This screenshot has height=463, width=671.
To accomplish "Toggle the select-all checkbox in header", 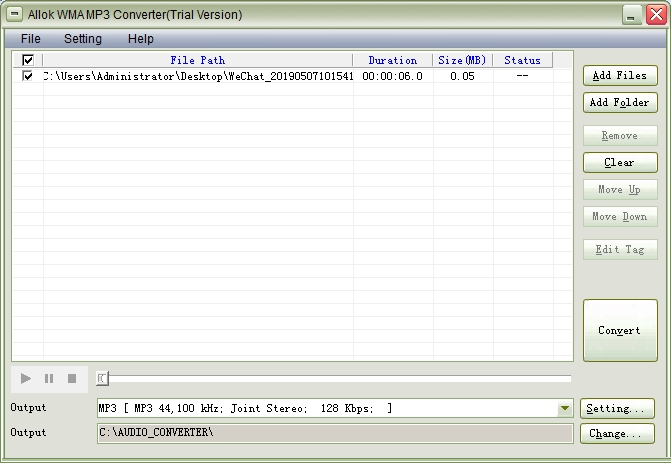I will [28, 60].
